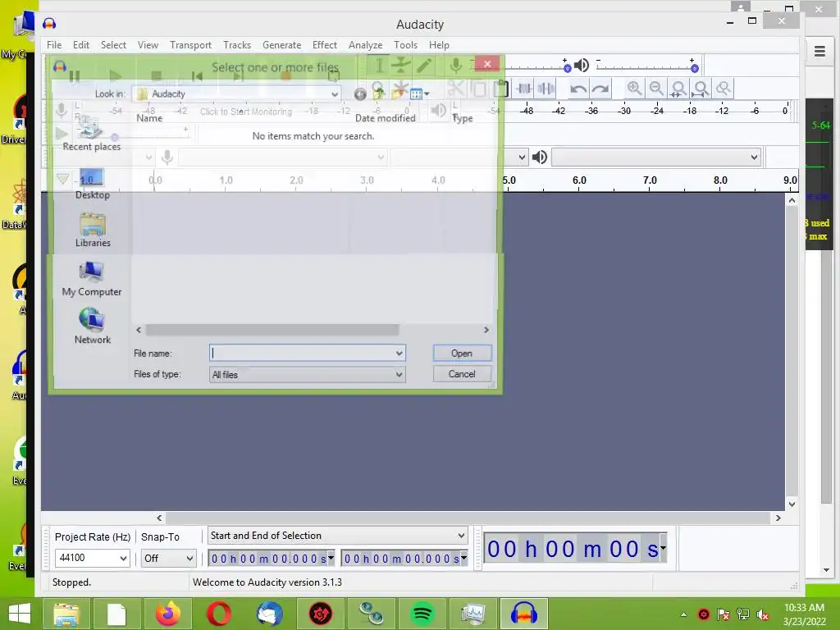Open File Explorer from the taskbar
Viewport: 840px width, 630px height.
click(x=66, y=614)
